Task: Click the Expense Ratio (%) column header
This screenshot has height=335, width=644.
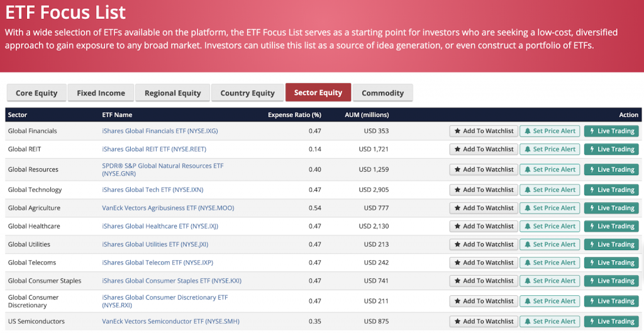Action: 294,115
